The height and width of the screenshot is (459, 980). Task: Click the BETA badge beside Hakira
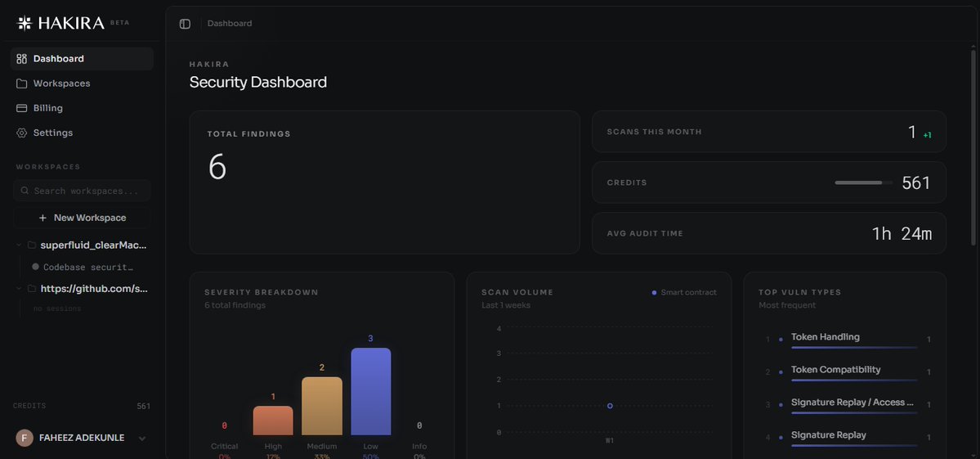click(119, 23)
